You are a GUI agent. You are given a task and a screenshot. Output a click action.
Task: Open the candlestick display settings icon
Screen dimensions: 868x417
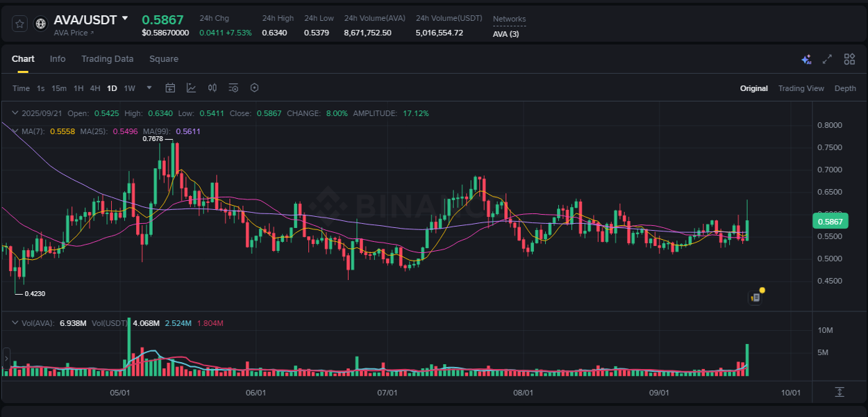[212, 88]
